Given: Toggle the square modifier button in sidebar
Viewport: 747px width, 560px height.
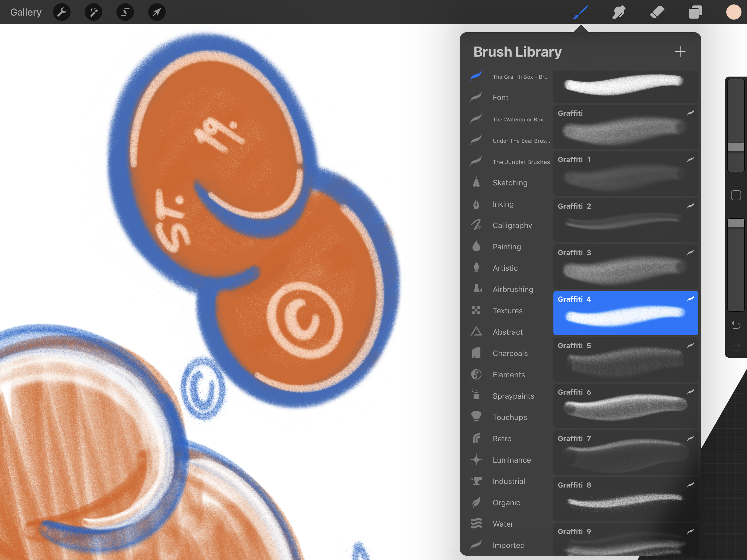Looking at the screenshot, I should [x=736, y=195].
